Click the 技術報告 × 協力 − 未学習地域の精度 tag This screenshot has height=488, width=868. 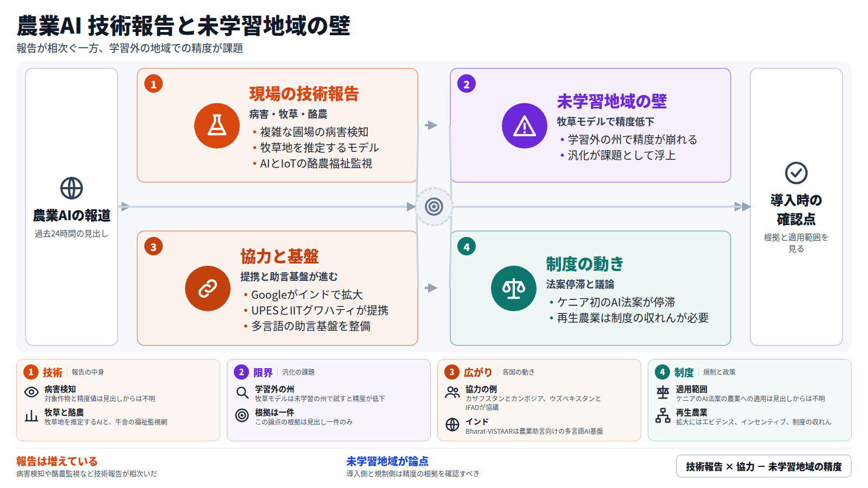point(763,466)
